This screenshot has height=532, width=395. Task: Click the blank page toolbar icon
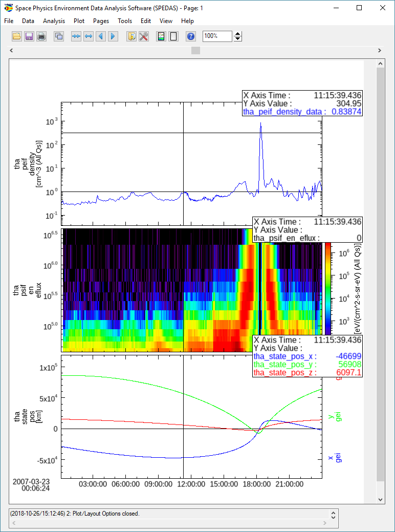173,36
